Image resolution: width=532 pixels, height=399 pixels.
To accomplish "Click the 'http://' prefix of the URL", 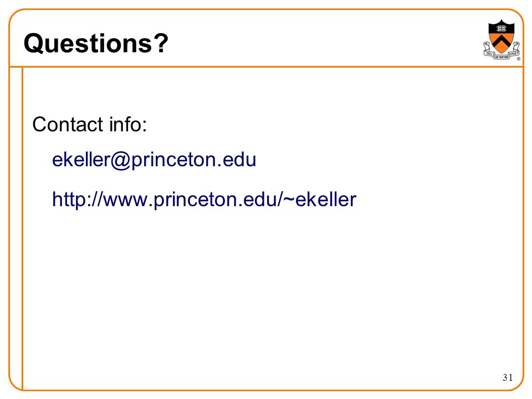I will 78,199.
